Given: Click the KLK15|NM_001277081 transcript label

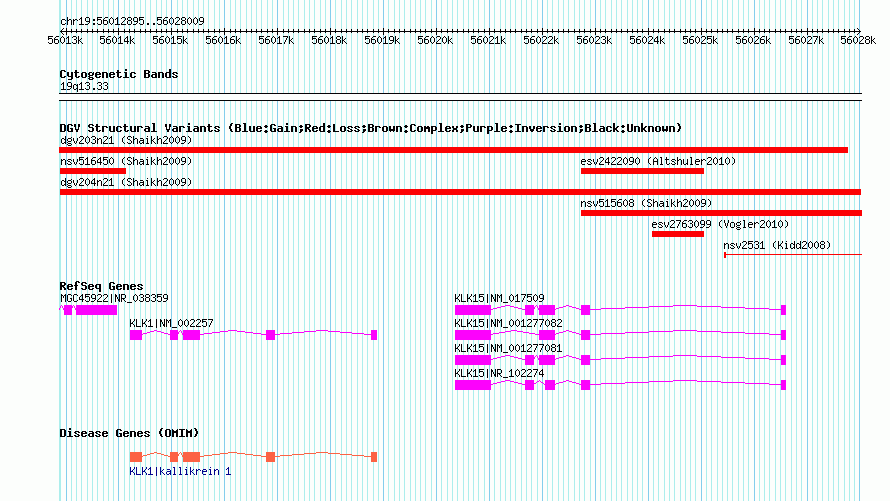Looking at the screenshot, I should coord(509,348).
